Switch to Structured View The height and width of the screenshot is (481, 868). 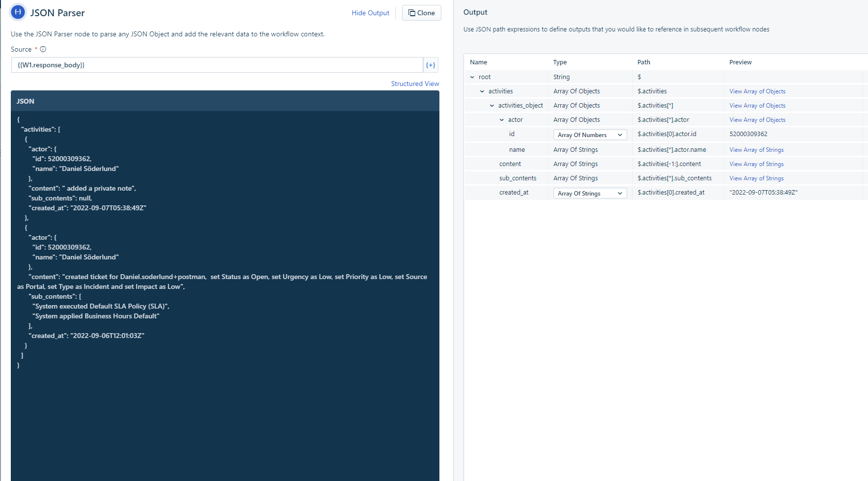click(x=415, y=84)
